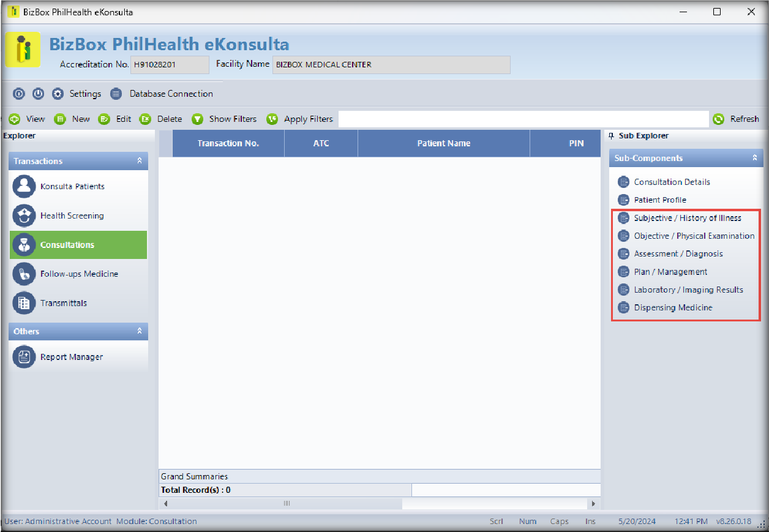Select the Consultations menu item
Image resolution: width=769 pixels, height=532 pixels.
tap(67, 245)
